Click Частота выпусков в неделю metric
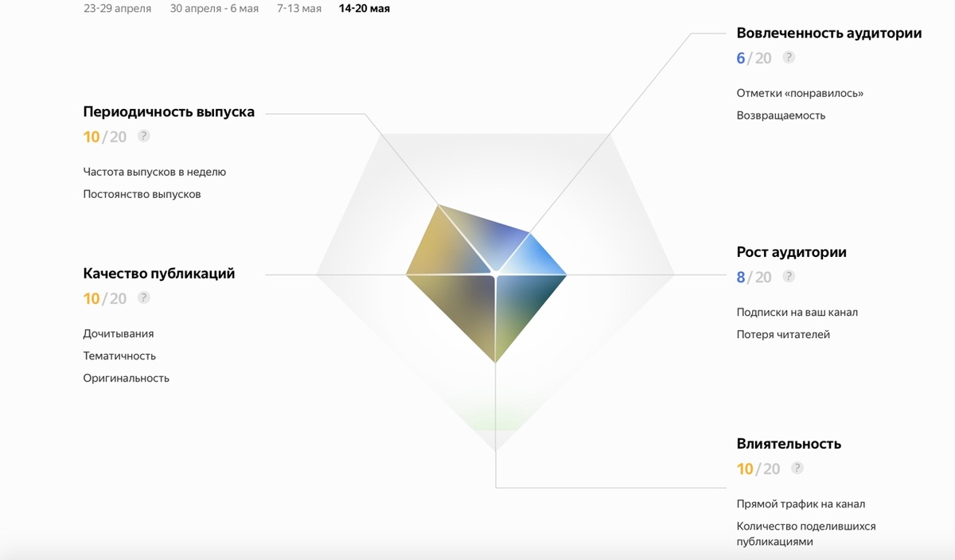This screenshot has width=955, height=560. point(154,172)
